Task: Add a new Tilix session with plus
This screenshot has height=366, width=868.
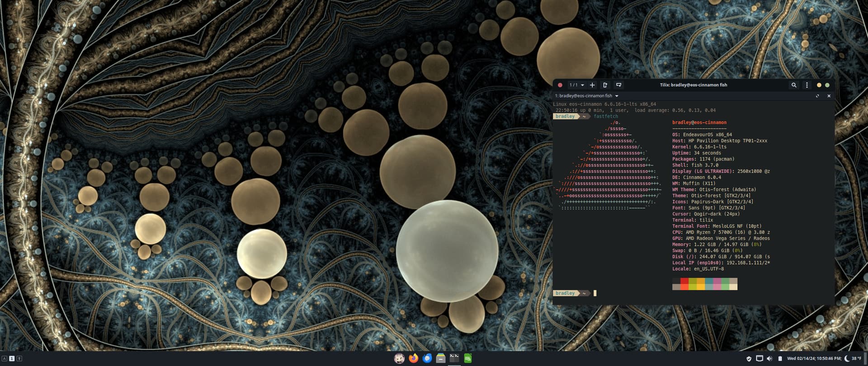Action: click(592, 85)
